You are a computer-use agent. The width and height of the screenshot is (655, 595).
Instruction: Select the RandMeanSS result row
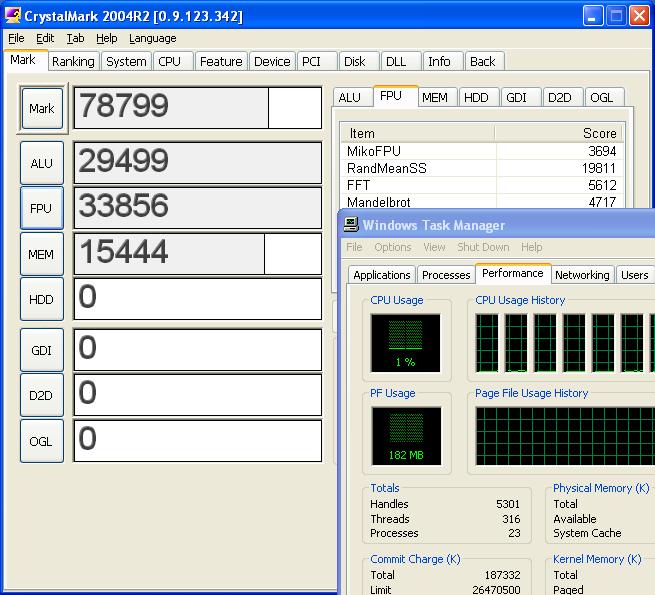pyautogui.click(x=482, y=168)
